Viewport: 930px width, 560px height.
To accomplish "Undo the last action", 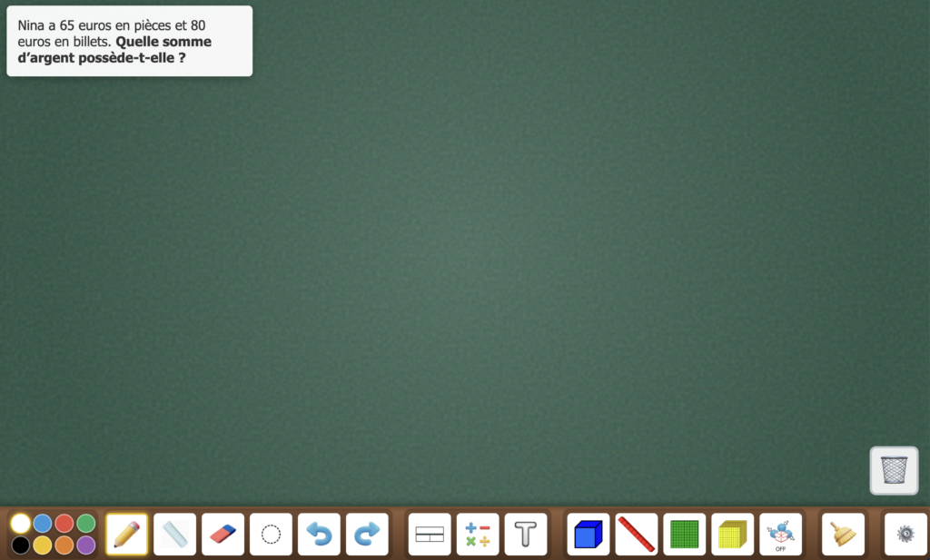I will [x=319, y=534].
